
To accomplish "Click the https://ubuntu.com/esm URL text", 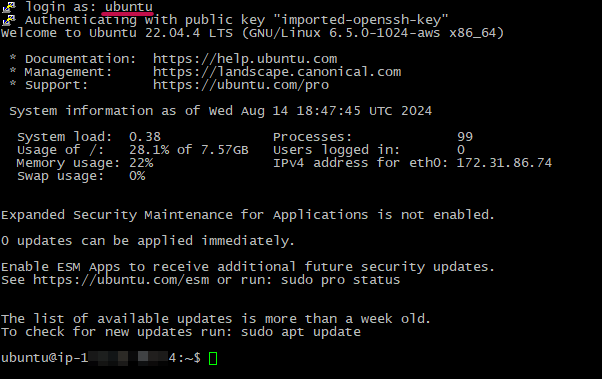I will 121,280.
